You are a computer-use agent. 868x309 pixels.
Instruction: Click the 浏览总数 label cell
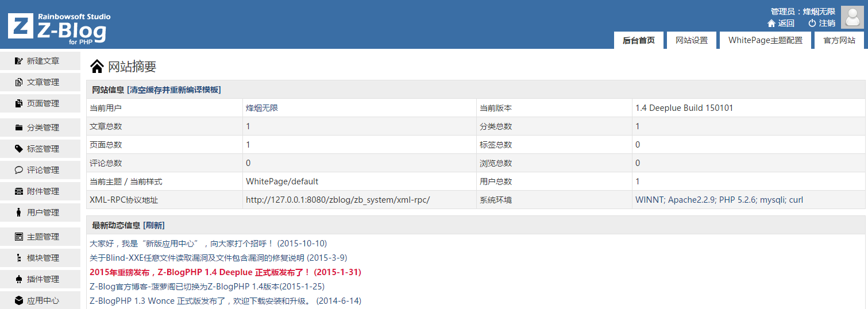pos(554,163)
